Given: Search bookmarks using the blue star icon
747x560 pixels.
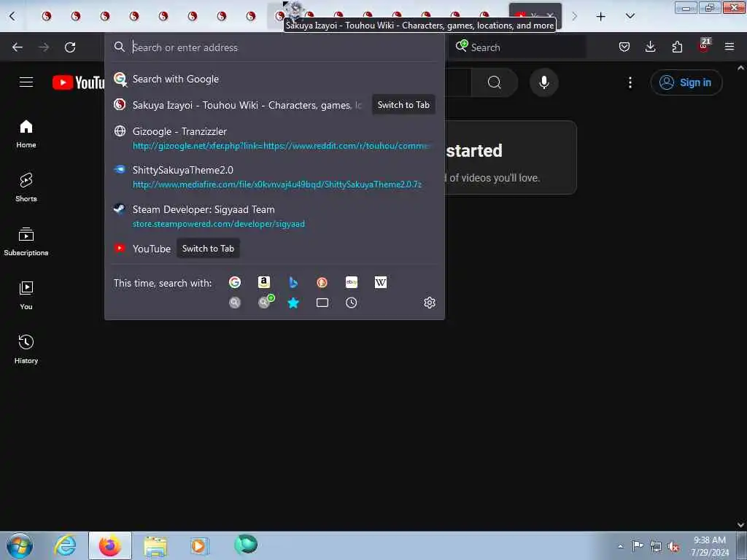Looking at the screenshot, I should click(293, 303).
